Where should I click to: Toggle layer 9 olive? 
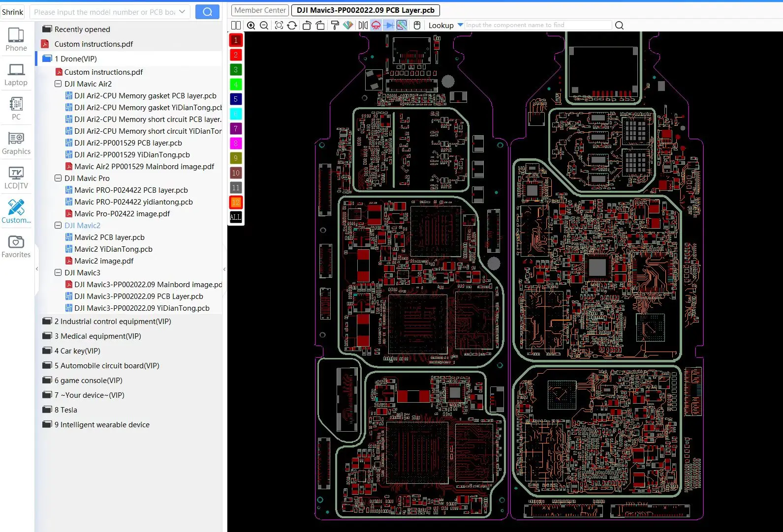click(236, 158)
